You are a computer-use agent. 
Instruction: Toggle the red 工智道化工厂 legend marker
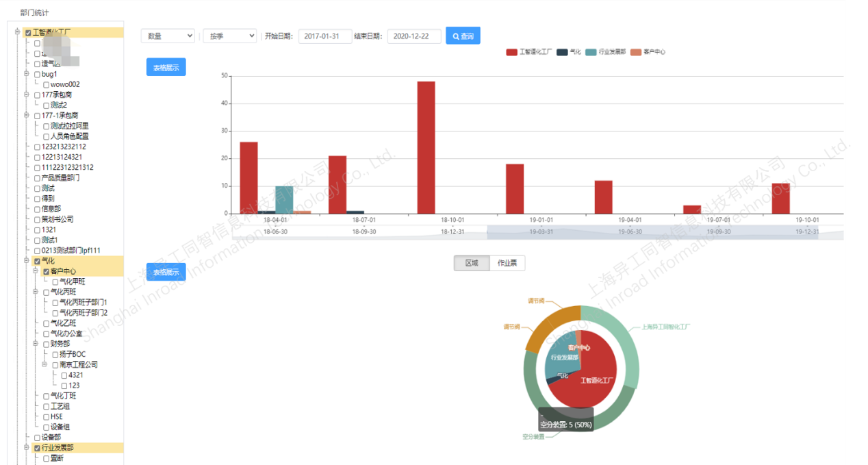click(511, 52)
